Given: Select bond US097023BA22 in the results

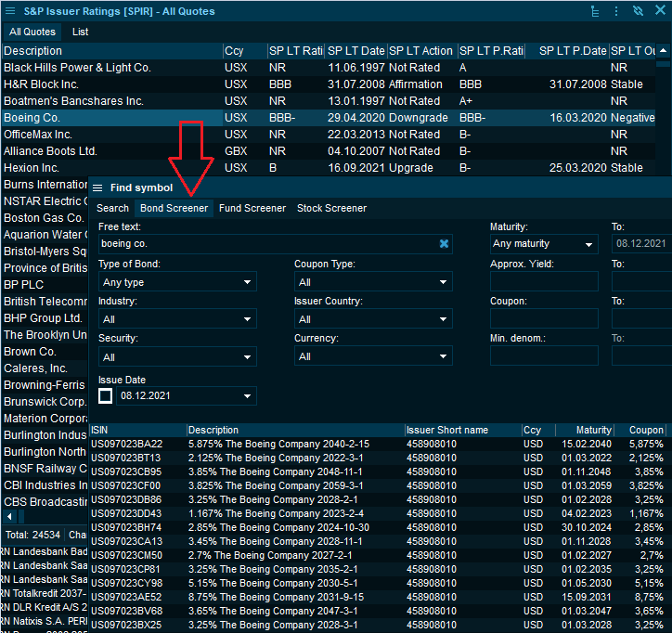Looking at the screenshot, I should pos(126,444).
